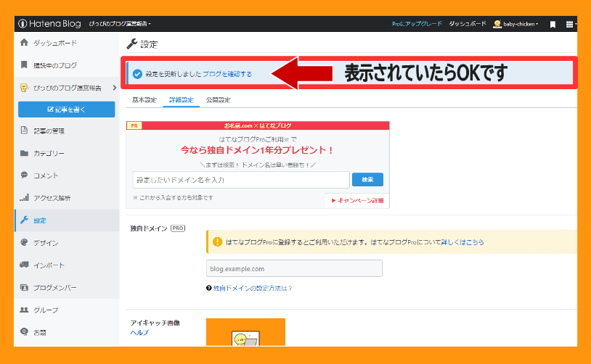Click the bookmark icon beside 購読中のブログ

tap(24, 65)
